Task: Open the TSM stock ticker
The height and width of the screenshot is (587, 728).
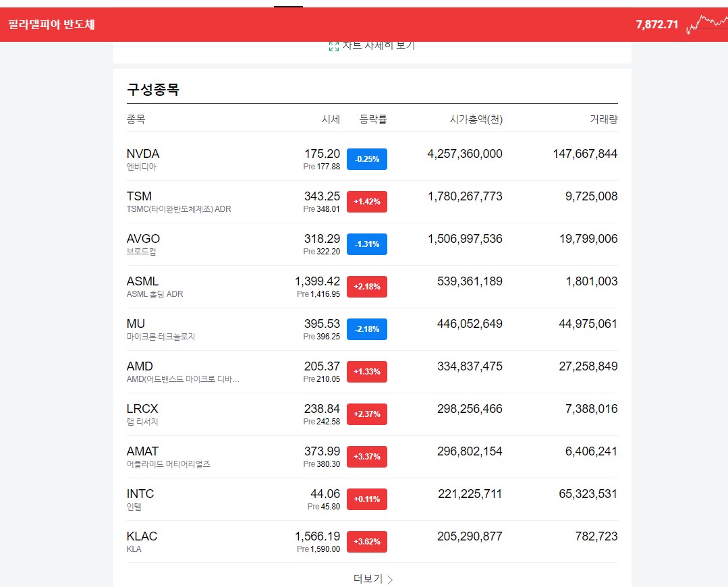Action: (139, 196)
